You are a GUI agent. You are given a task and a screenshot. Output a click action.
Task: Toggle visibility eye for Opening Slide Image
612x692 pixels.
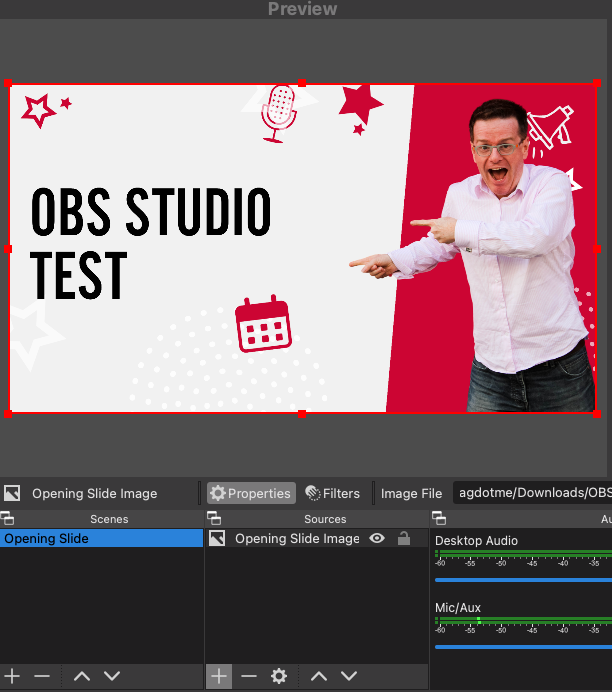pos(377,538)
